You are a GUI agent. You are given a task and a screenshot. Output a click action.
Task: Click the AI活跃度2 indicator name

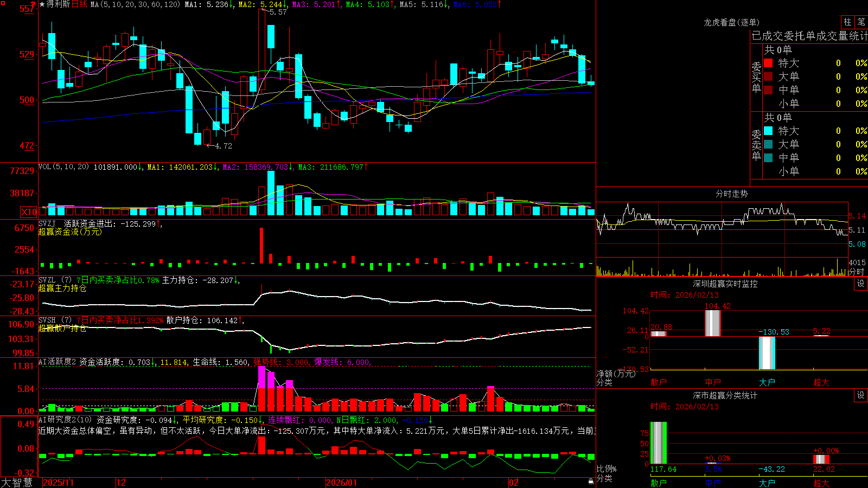tap(58, 362)
